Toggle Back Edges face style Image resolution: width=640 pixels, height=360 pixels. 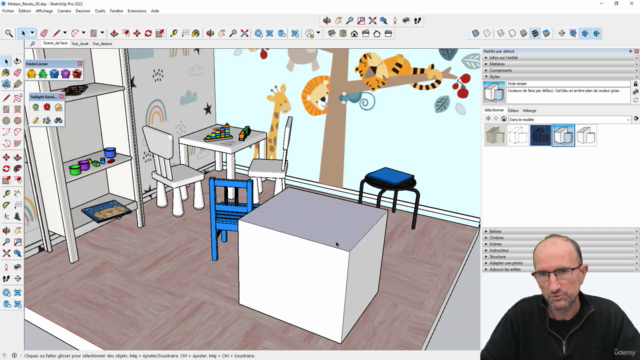(x=487, y=33)
